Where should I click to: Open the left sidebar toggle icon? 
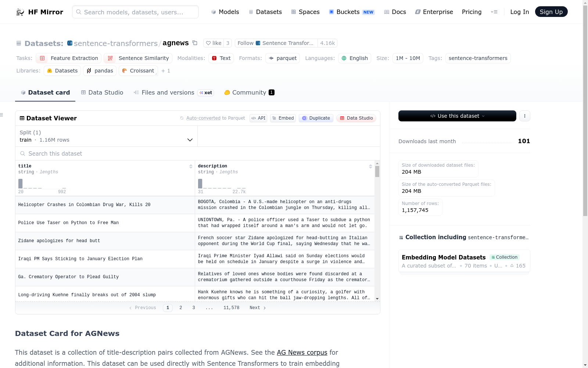point(2,115)
